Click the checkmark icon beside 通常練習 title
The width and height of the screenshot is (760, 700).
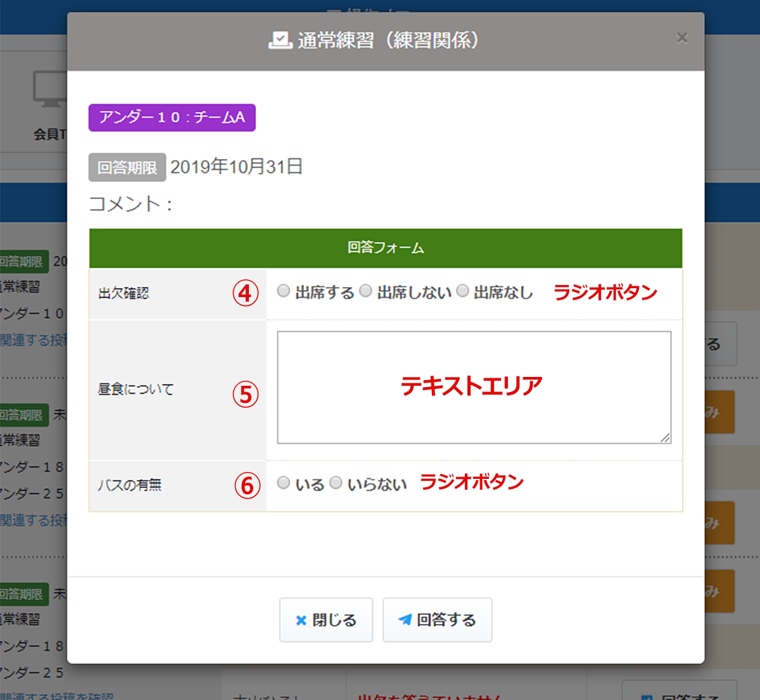(x=279, y=41)
